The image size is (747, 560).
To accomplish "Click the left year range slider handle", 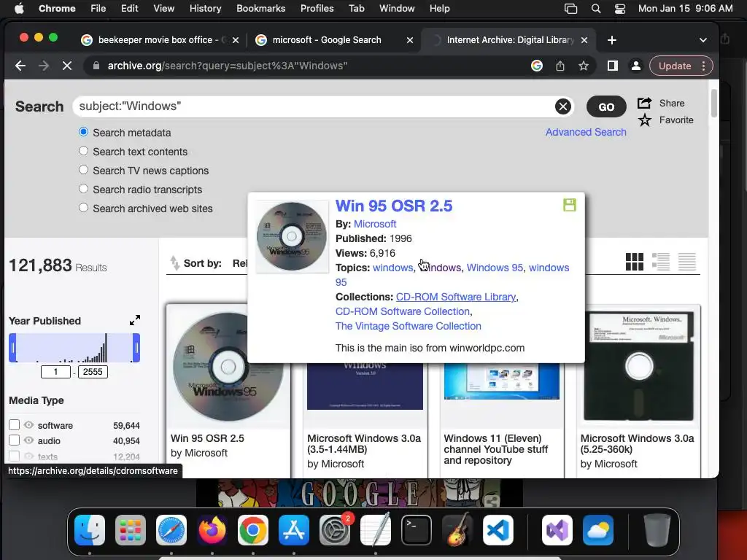I will (13, 348).
